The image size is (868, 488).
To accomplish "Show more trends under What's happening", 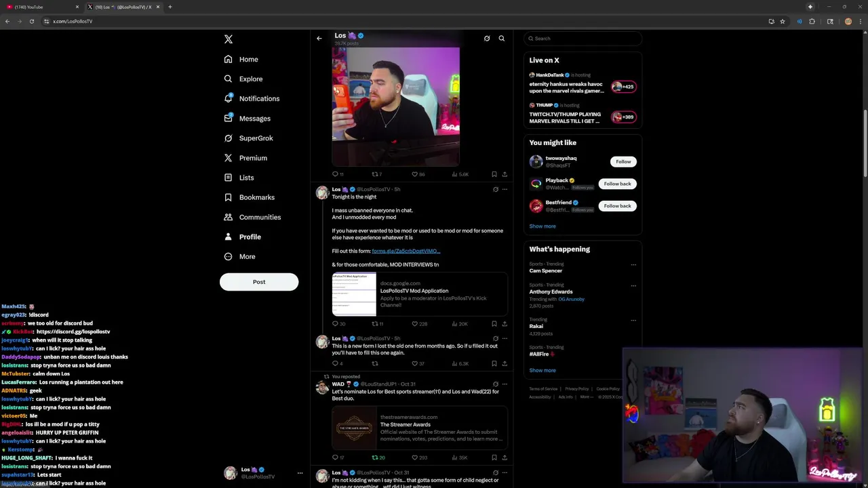I will (542, 371).
